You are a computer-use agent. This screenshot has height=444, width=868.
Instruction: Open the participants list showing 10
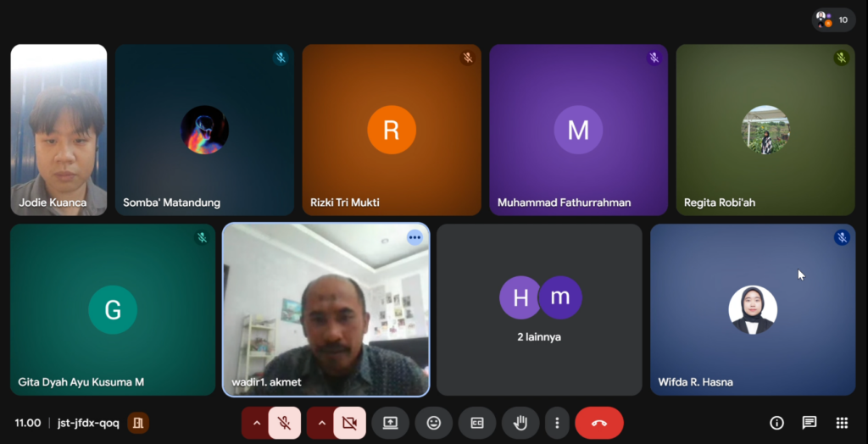[833, 19]
